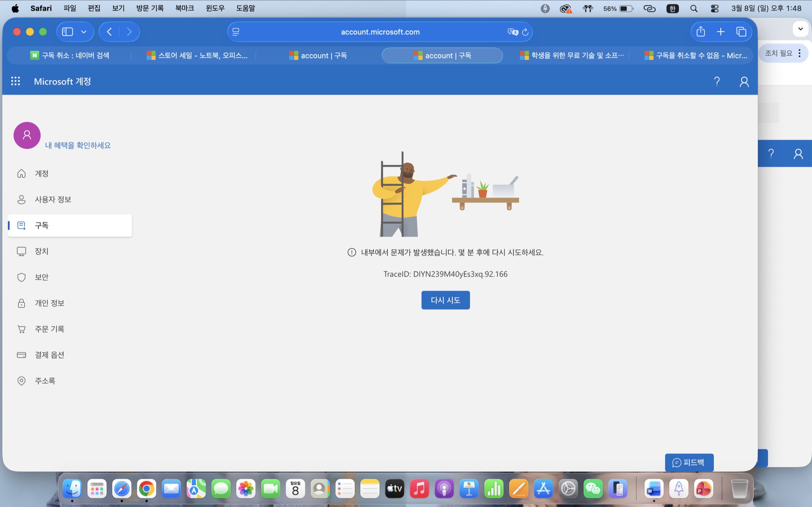812x507 pixels.
Task: Expand the chevron dropdown in background window
Action: (x=800, y=29)
